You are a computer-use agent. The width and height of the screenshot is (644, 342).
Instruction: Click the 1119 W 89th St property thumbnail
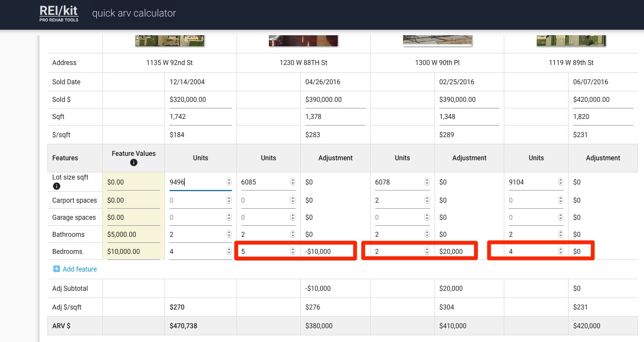(x=571, y=40)
